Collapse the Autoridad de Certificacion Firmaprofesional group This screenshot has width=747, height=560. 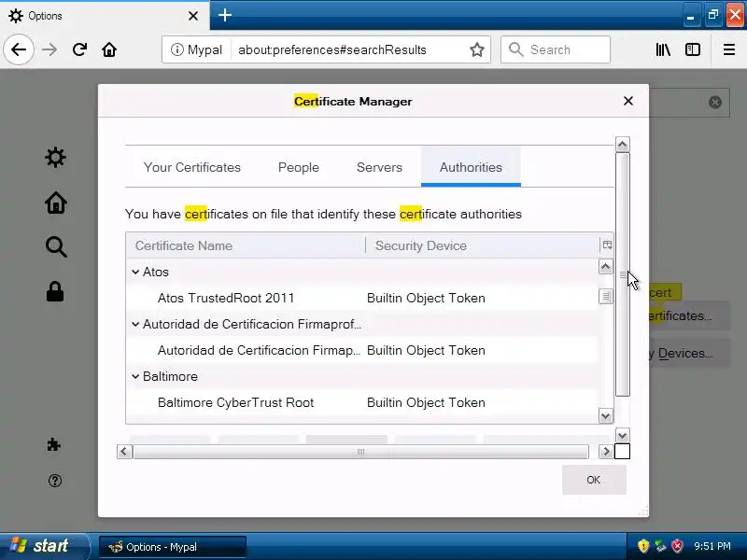(135, 324)
